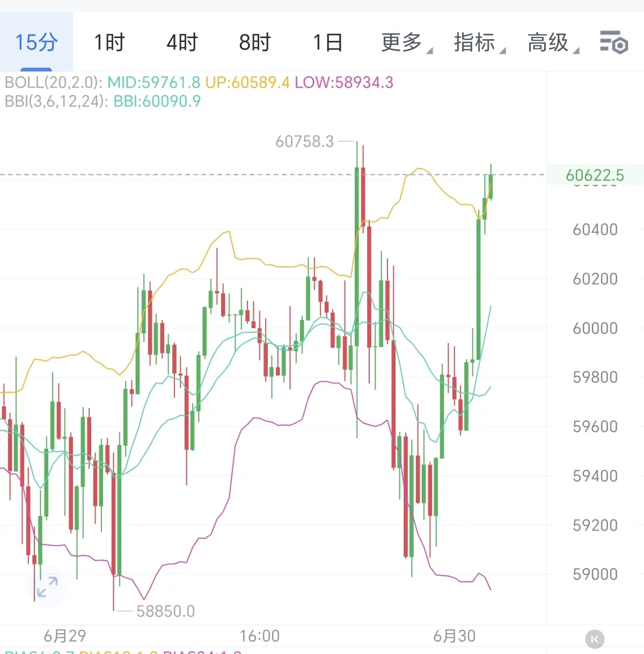Screen dimensions: 644x654
Task: Select the 15分 timeframe tab
Action: point(36,42)
